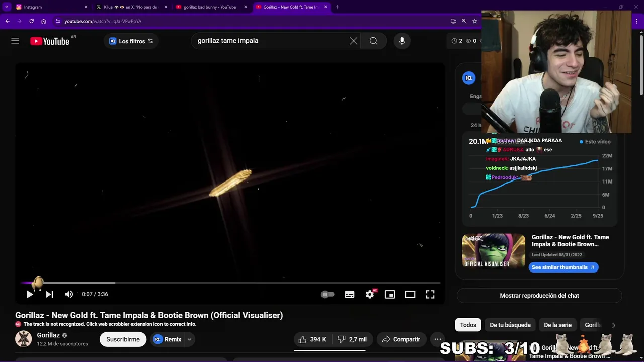Viewport: 644px width, 362px height.
Task: Share the video via Compartir
Action: pos(401,339)
